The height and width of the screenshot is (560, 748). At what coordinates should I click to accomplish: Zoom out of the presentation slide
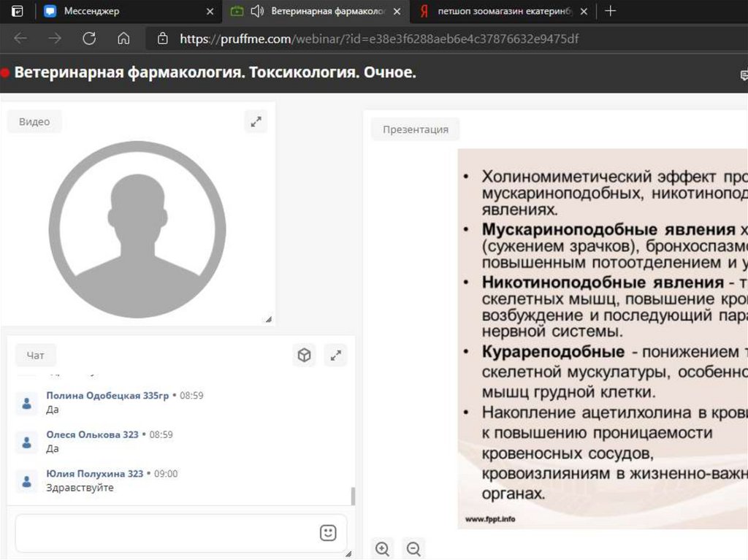point(413,548)
